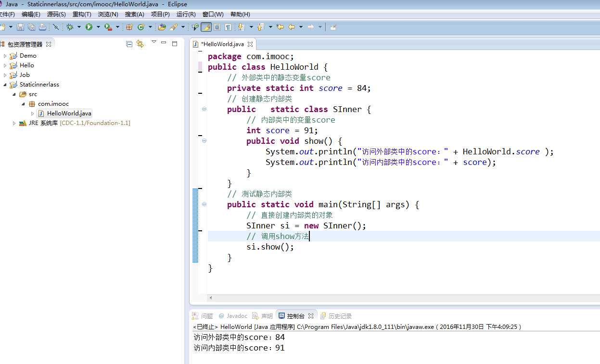600x364 pixels.
Task: Switch to the 问题 tab
Action: [x=203, y=316]
